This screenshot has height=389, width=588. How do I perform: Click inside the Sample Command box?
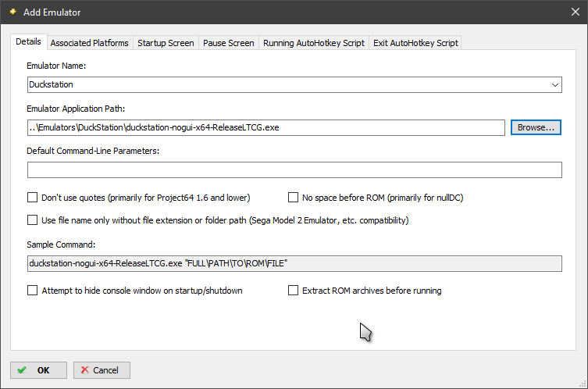[x=294, y=264]
